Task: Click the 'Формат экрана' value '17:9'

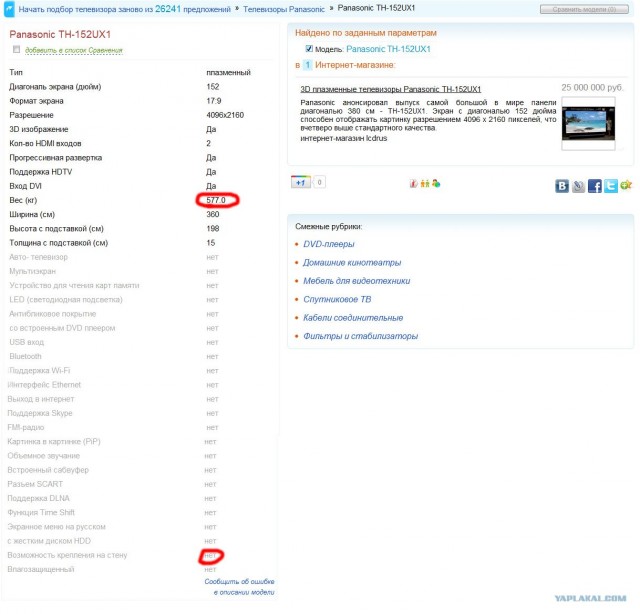Action: click(x=213, y=101)
